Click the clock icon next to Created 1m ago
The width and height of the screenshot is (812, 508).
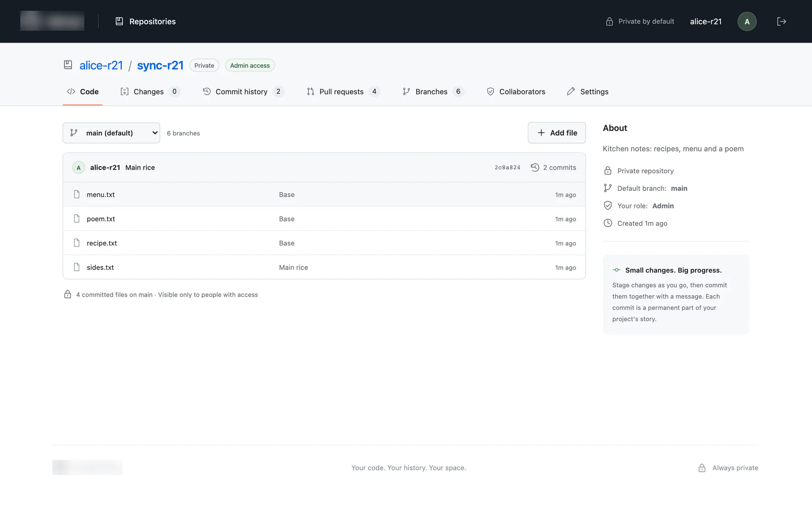[608, 223]
